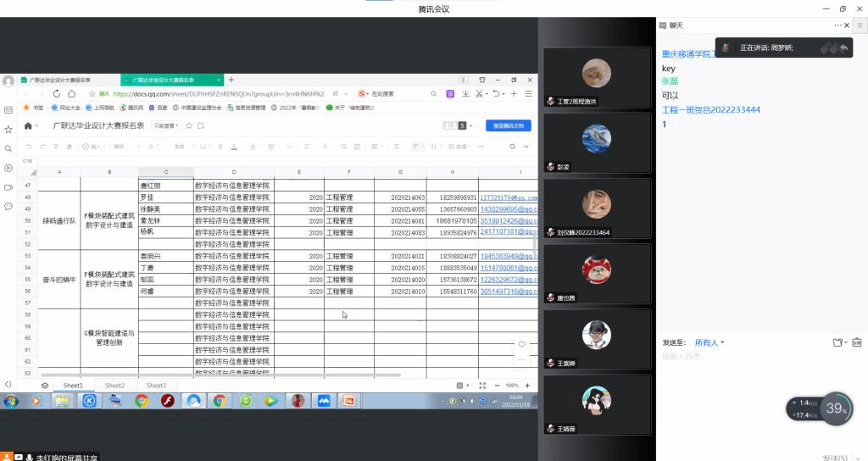Click the 登录腾讯文档 button
The image size is (868, 461).
coord(508,125)
